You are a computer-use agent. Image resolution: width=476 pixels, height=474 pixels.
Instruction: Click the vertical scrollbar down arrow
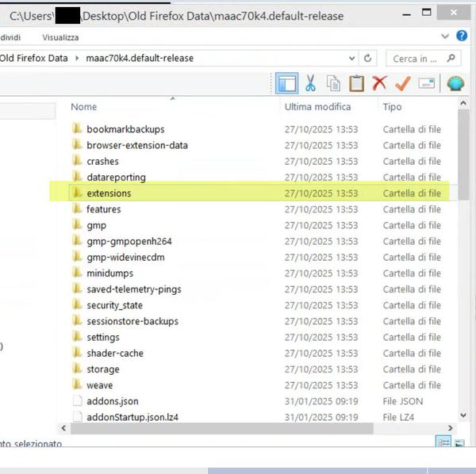click(463, 415)
